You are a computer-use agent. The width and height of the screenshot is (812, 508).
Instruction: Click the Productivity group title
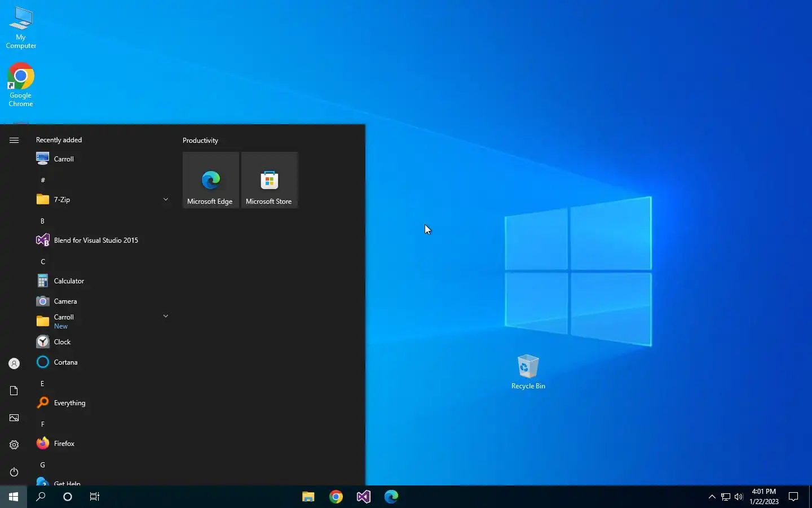(200, 141)
